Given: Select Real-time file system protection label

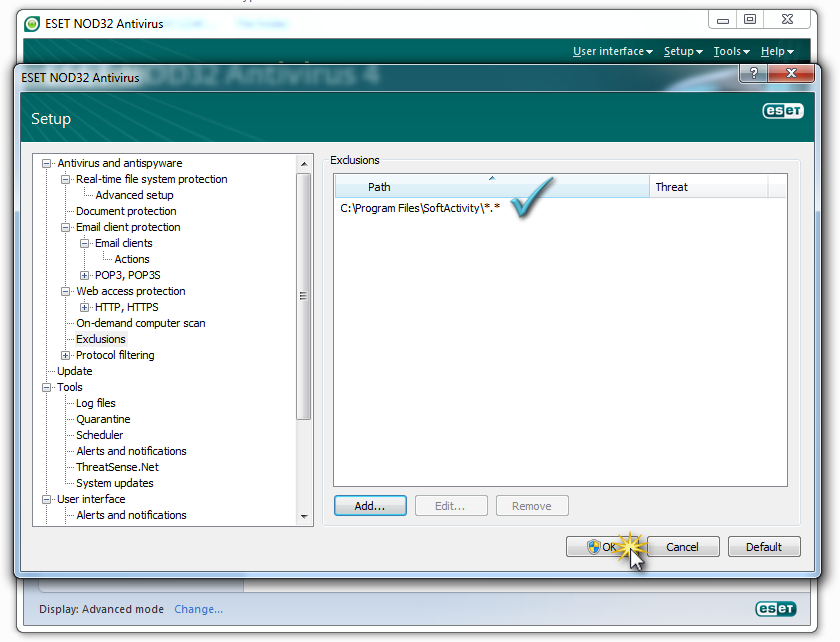Looking at the screenshot, I should 152,180.
